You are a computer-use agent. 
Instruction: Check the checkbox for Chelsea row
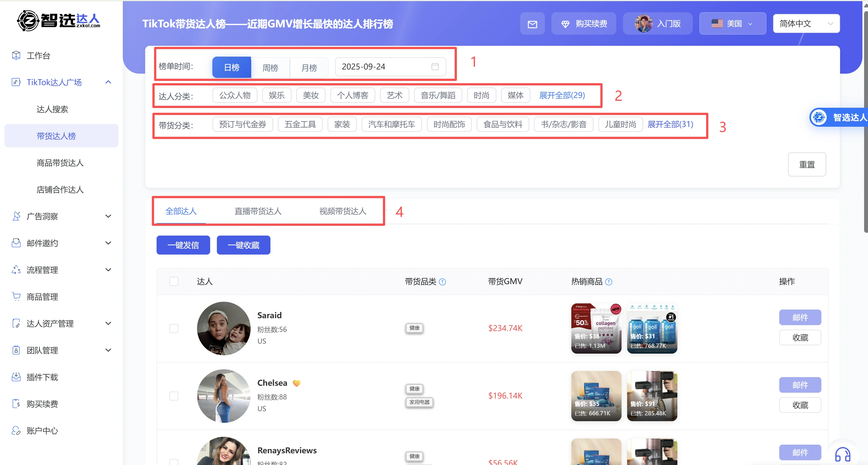tap(174, 396)
